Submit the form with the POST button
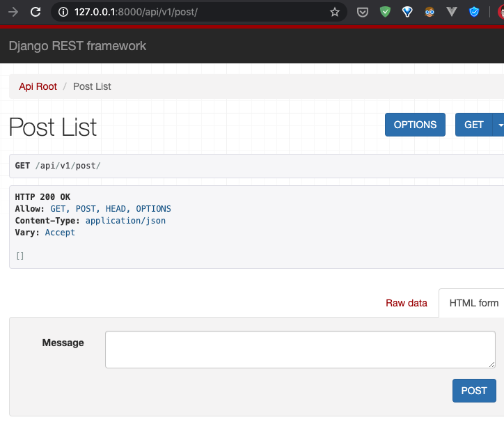 474,391
